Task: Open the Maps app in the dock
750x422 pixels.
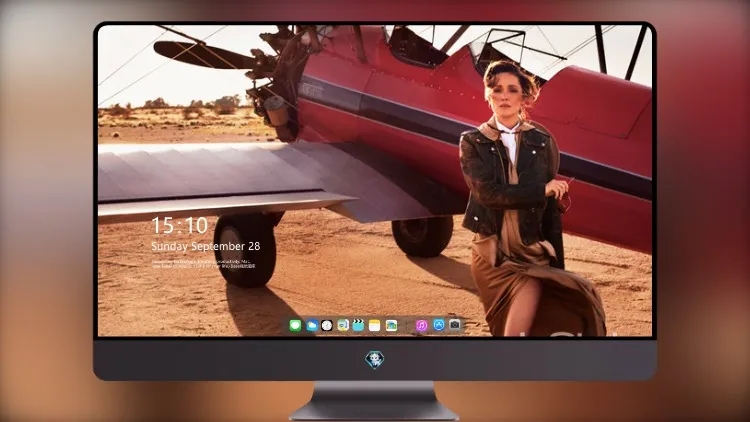Action: [343, 325]
